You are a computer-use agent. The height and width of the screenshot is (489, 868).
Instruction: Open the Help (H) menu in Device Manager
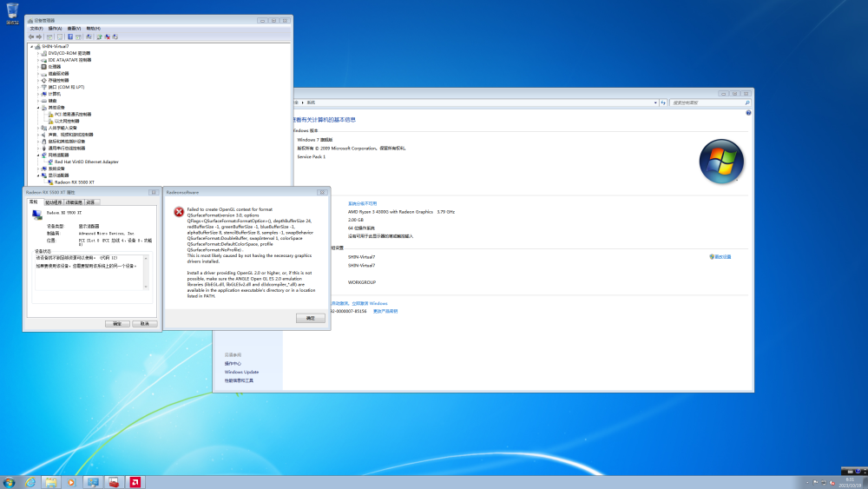(x=94, y=29)
